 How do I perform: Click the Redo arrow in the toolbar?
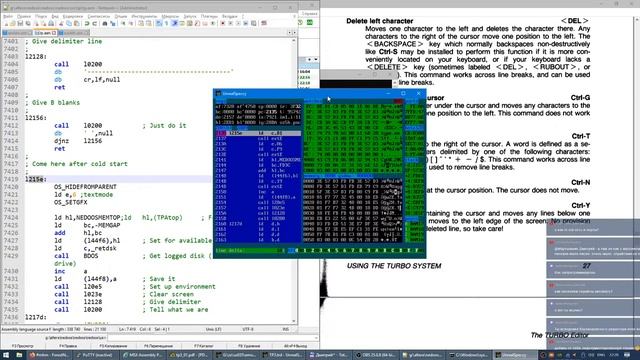[x=94, y=23]
